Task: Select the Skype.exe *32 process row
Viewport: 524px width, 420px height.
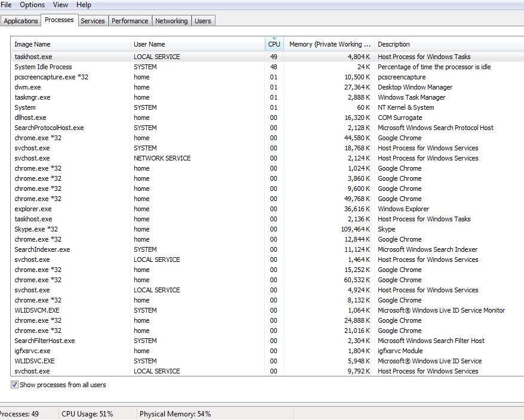Action: tap(36, 229)
